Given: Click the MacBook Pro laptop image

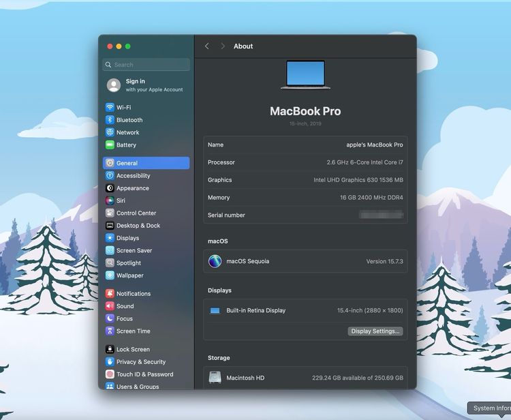Looking at the screenshot, I should click(x=305, y=75).
